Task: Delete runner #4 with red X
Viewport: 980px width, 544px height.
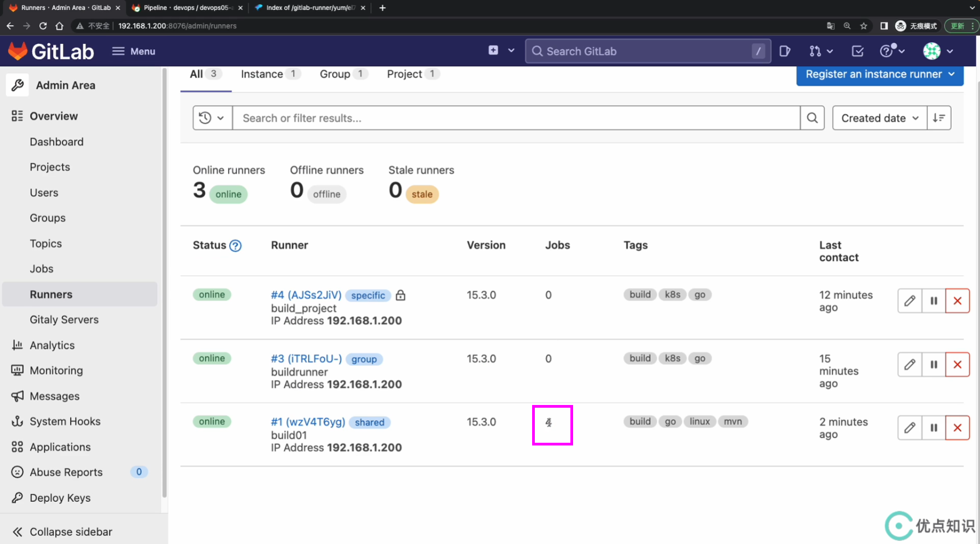Action: (958, 300)
